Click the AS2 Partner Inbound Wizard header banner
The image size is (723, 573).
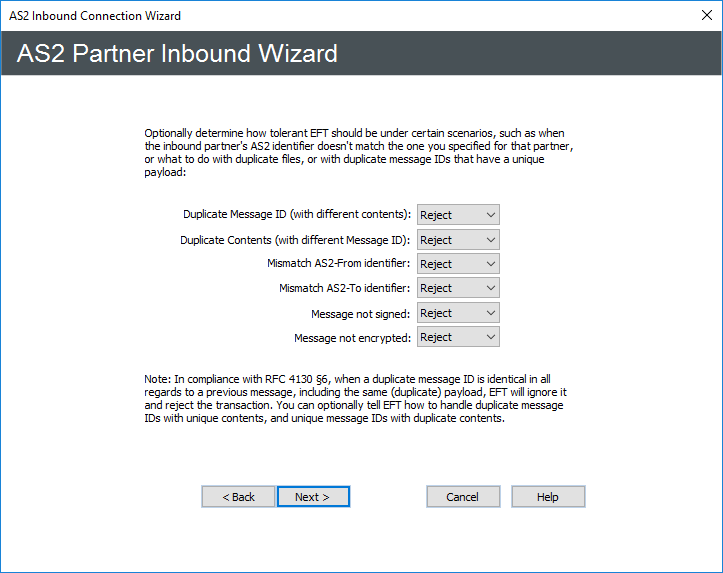coord(178,53)
